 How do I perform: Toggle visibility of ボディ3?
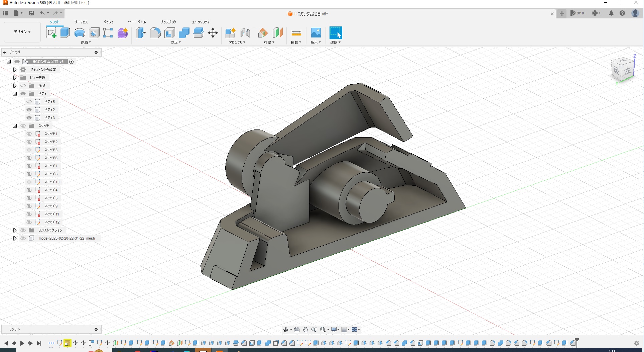pyautogui.click(x=29, y=118)
